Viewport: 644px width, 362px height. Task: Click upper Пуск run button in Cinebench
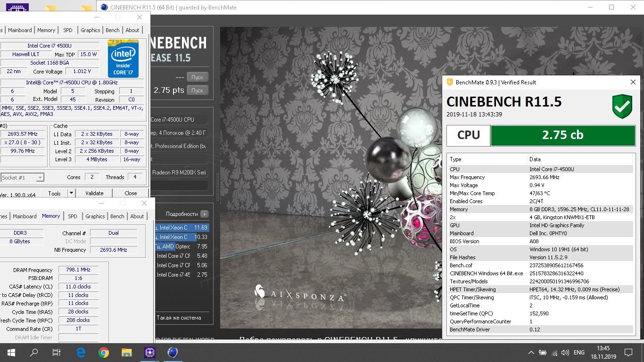197,77
